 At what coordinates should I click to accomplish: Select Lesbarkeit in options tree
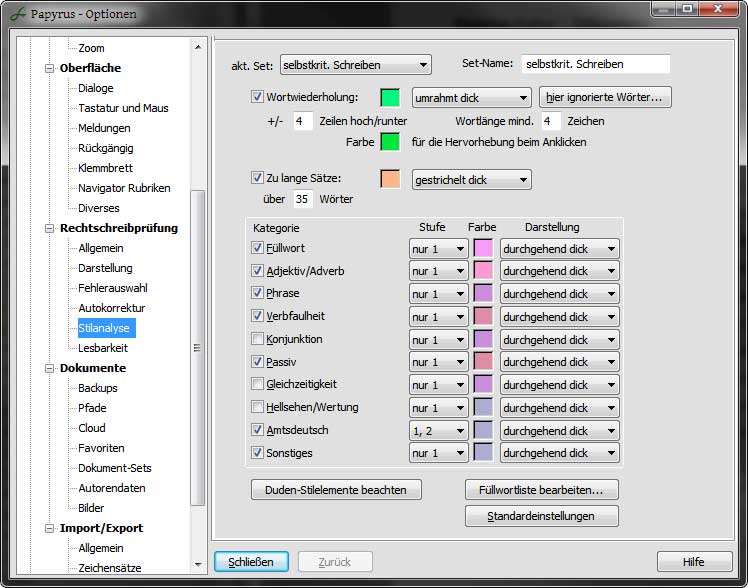(103, 348)
